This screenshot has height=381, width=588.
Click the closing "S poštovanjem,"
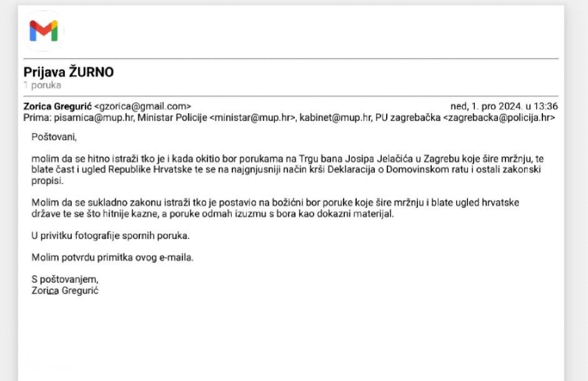[65, 280]
